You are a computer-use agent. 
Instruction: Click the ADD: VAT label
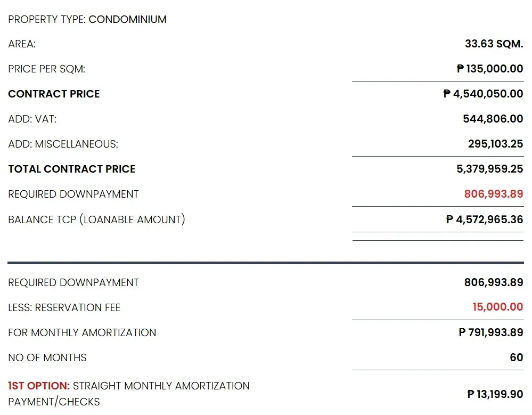coord(32,119)
